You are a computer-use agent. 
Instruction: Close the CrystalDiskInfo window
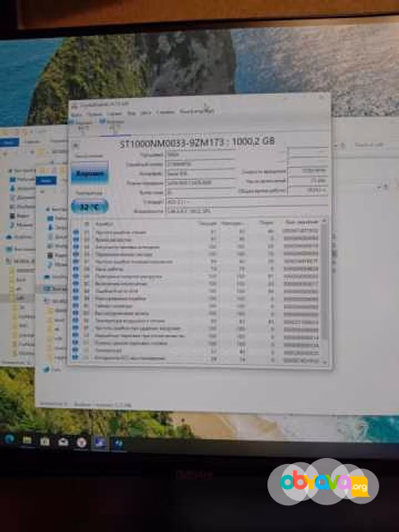[322, 98]
